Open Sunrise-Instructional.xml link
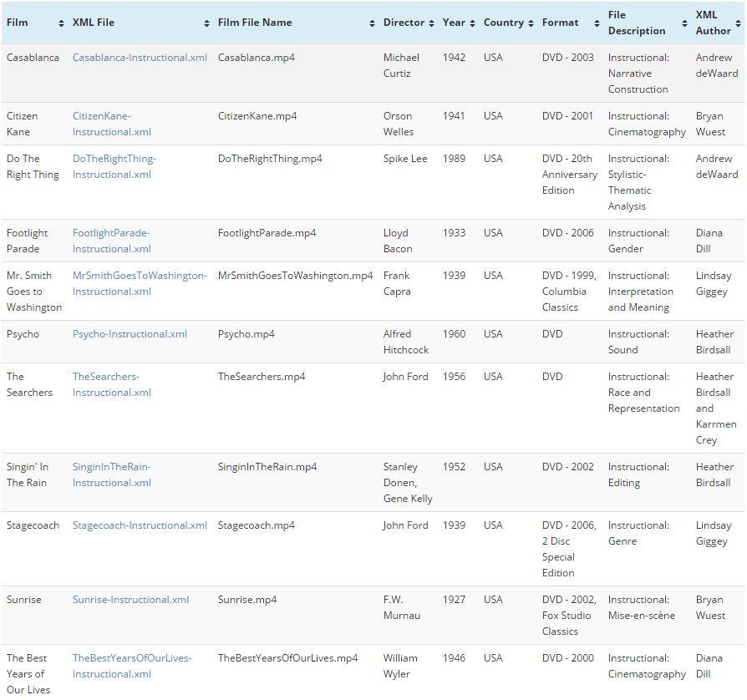 point(130,600)
